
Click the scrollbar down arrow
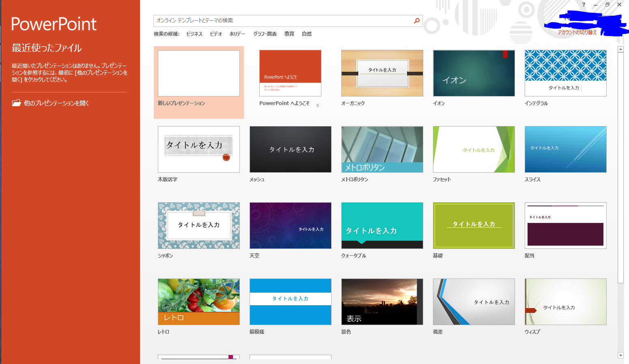[620, 355]
